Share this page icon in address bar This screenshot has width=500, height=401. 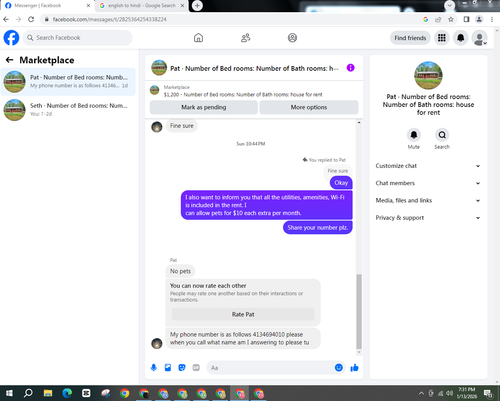click(x=438, y=19)
